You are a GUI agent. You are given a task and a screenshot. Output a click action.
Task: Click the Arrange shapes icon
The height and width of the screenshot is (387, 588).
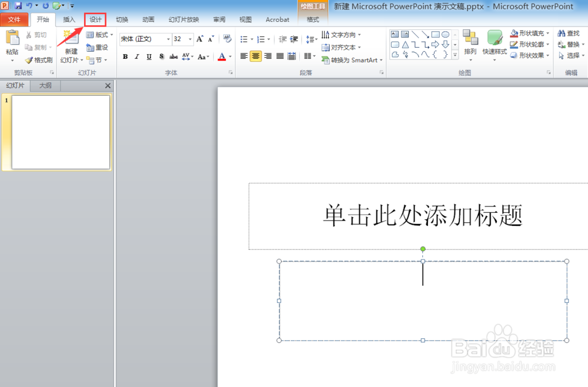[470, 38]
